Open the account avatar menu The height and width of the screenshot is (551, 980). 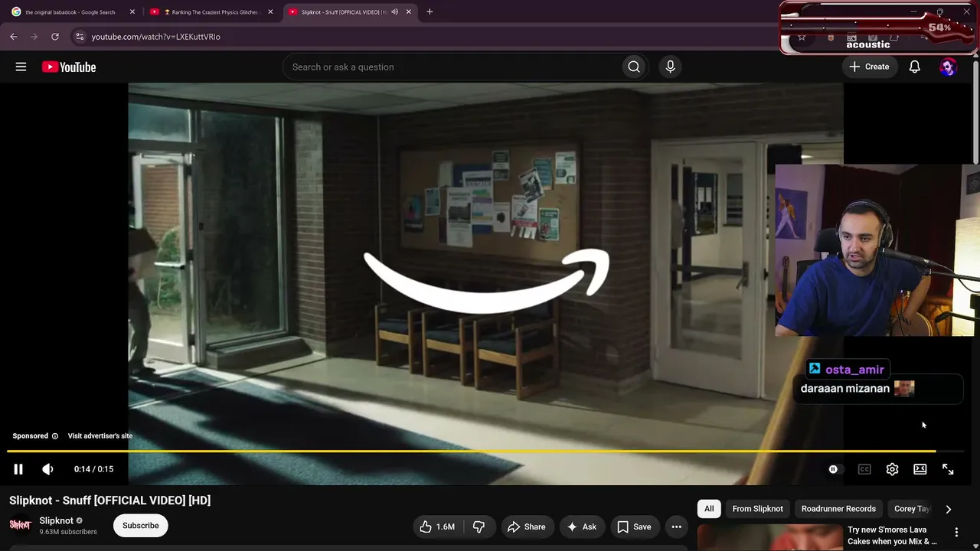click(x=948, y=67)
